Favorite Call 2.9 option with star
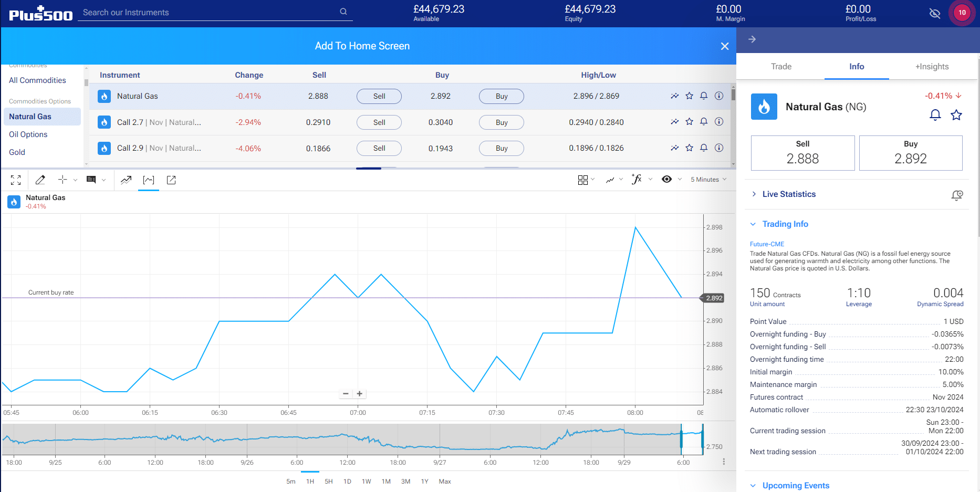This screenshot has height=492, width=980. (x=690, y=148)
